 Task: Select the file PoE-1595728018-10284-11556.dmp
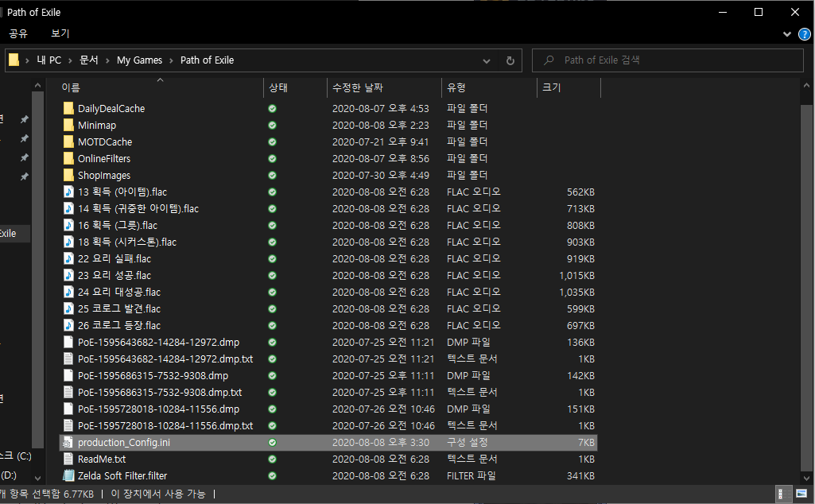pos(158,409)
